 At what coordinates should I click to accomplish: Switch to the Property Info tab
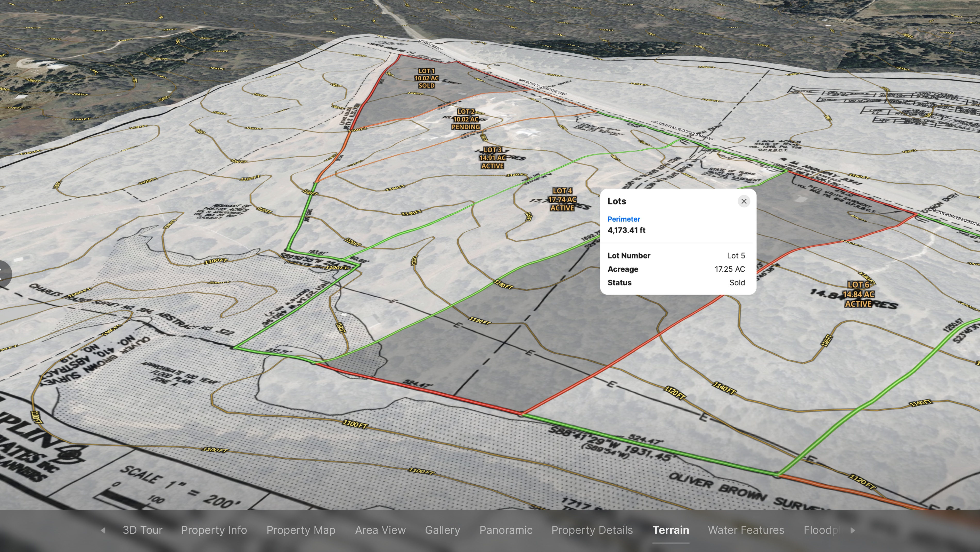[x=214, y=530]
